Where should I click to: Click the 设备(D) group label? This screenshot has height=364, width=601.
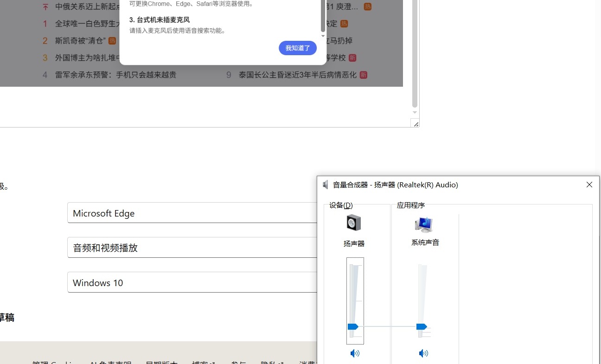[x=341, y=205]
